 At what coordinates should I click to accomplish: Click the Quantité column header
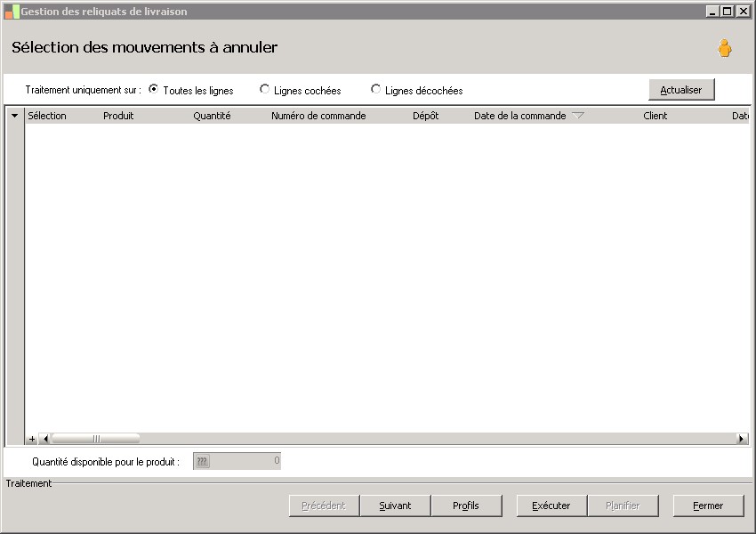[212, 116]
